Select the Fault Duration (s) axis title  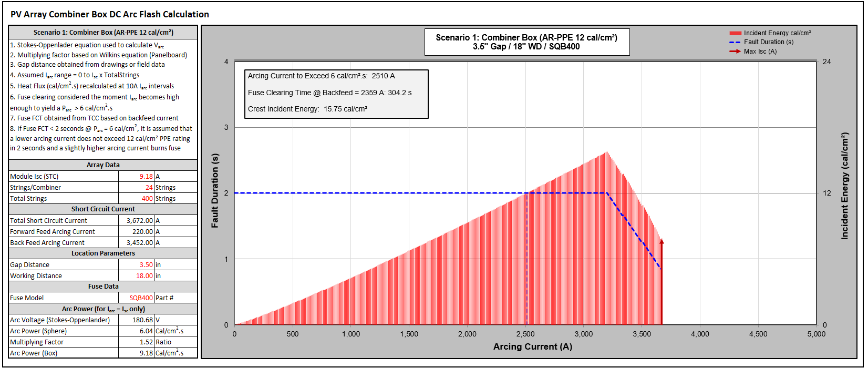[x=215, y=191]
